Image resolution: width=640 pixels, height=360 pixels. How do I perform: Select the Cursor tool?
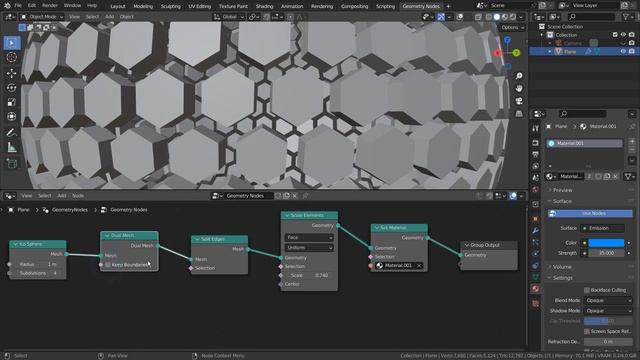12,58
